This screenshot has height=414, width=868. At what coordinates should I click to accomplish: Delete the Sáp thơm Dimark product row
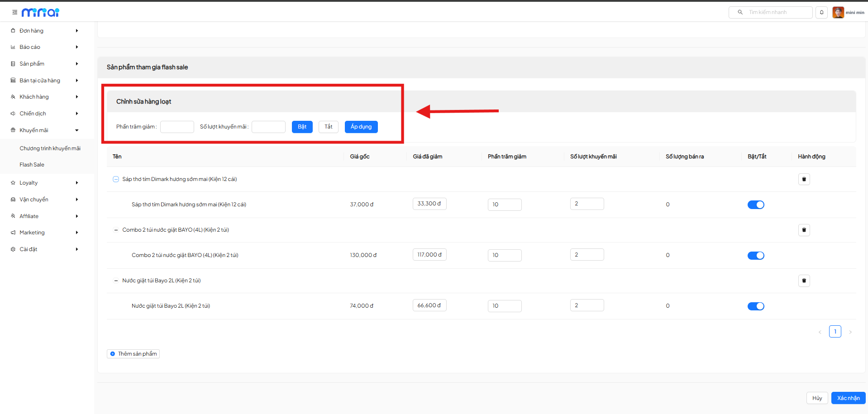point(804,179)
